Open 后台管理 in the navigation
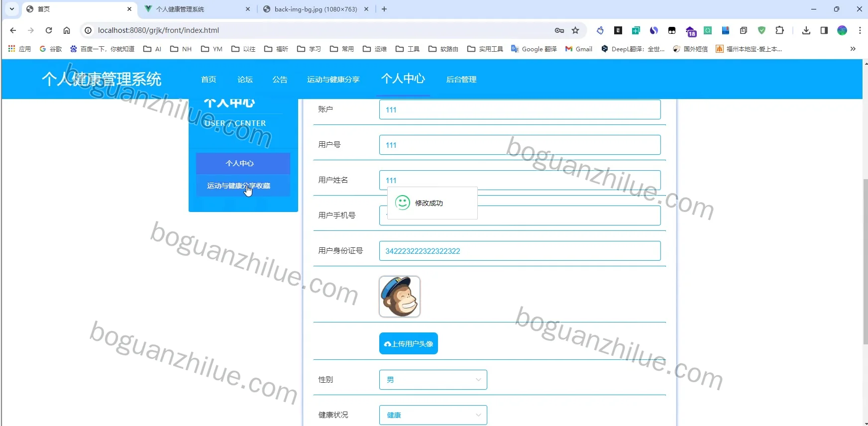The height and width of the screenshot is (426, 868). tap(461, 79)
